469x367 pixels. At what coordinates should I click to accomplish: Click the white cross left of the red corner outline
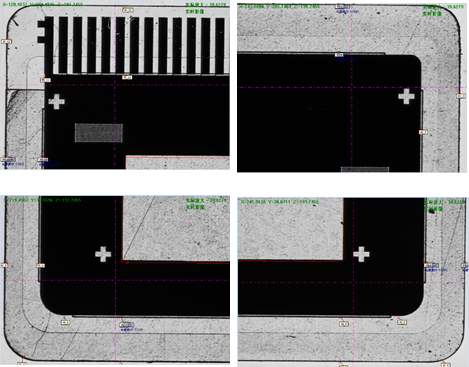[x=103, y=254]
